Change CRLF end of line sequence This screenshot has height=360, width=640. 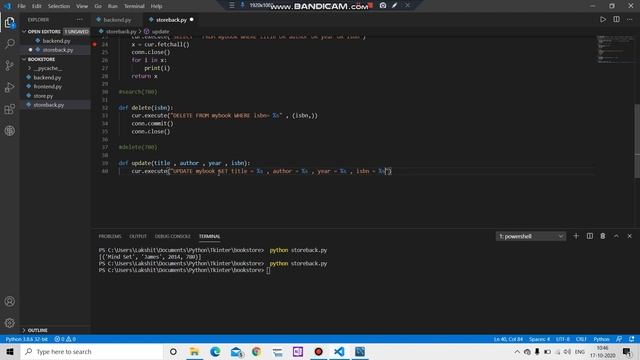coord(581,339)
